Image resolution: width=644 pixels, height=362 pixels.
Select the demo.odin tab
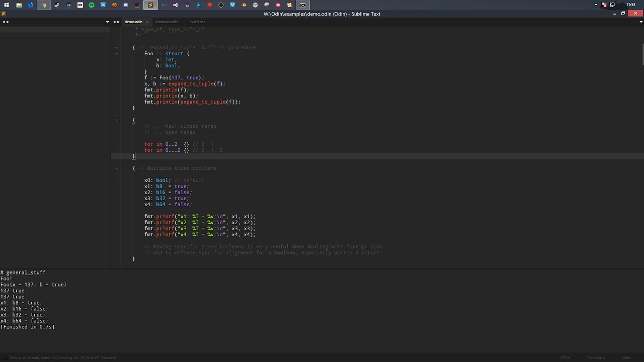[x=133, y=22]
